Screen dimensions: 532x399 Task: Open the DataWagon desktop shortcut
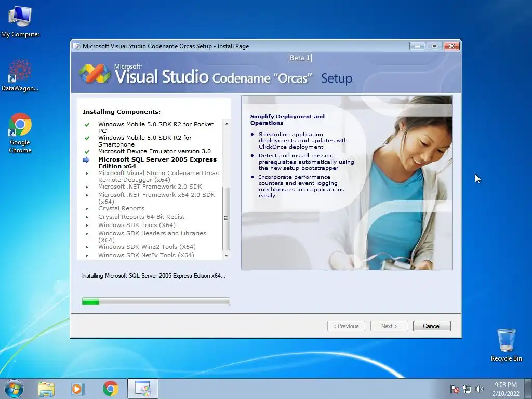click(20, 75)
